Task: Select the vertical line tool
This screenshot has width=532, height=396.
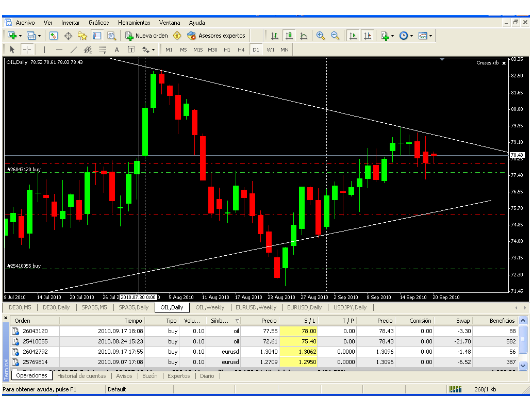Action: tap(44, 50)
